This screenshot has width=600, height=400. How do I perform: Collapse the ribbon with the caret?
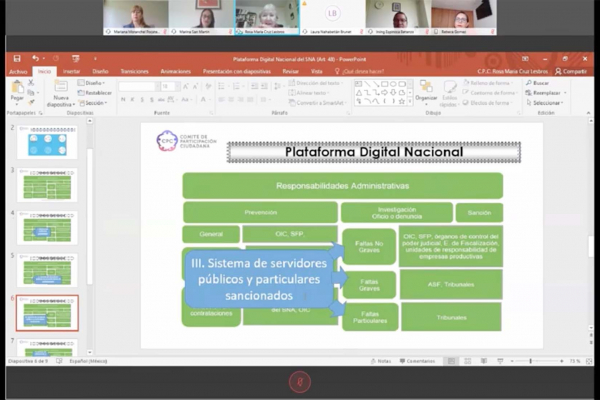pyautogui.click(x=588, y=113)
